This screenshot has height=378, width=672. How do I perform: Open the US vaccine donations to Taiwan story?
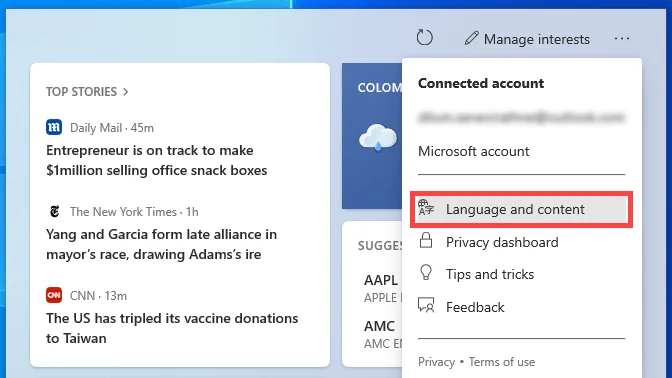pos(172,328)
